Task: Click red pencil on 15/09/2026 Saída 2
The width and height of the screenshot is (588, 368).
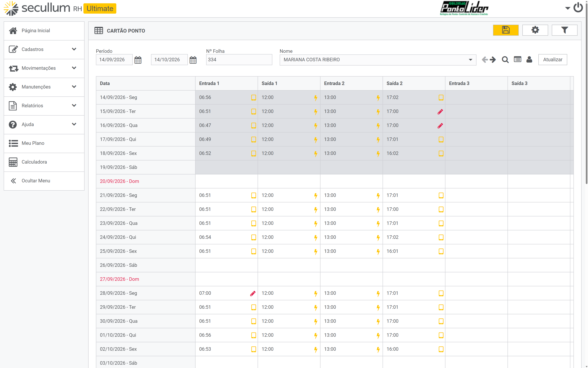Action: tap(440, 112)
